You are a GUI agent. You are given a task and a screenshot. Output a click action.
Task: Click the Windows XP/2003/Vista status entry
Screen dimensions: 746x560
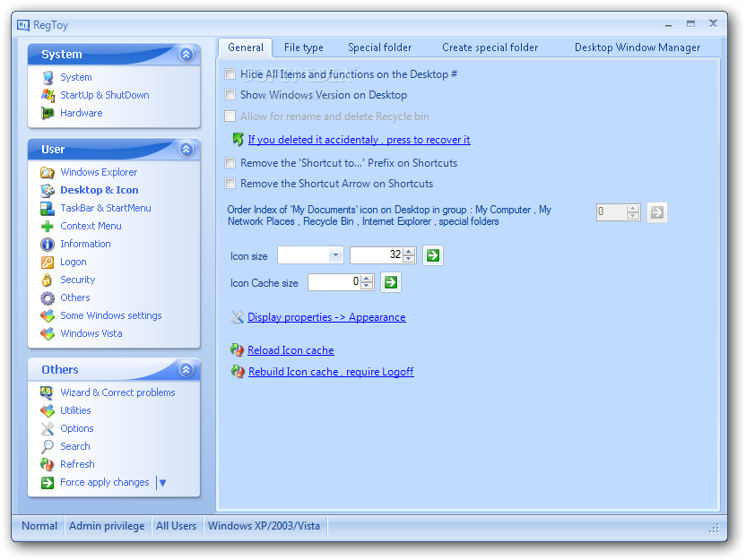[x=264, y=526]
